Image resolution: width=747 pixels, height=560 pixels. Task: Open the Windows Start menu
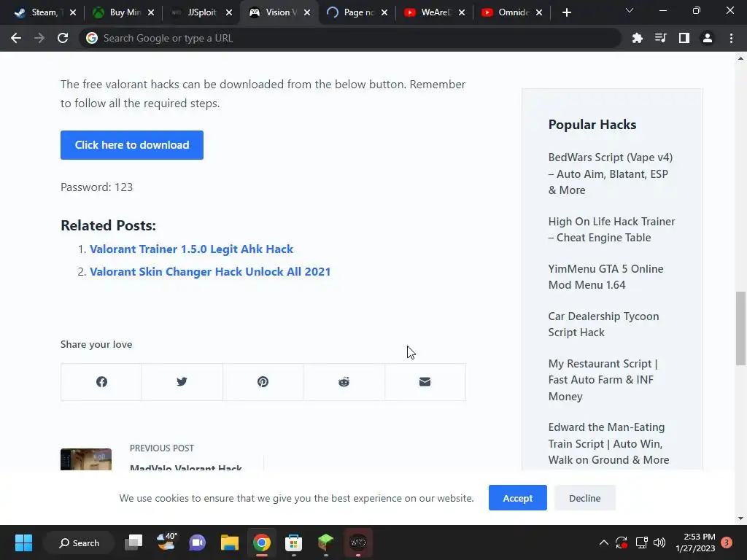pos(23,542)
